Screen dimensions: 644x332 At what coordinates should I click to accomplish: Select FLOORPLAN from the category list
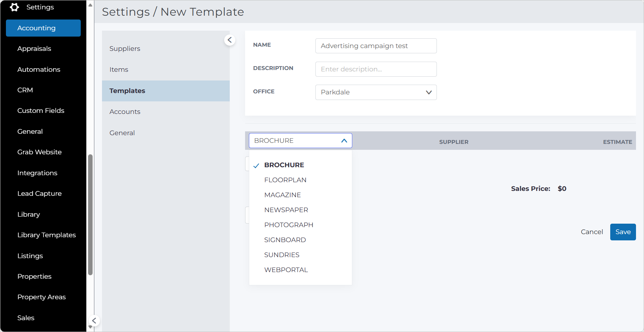coord(285,180)
